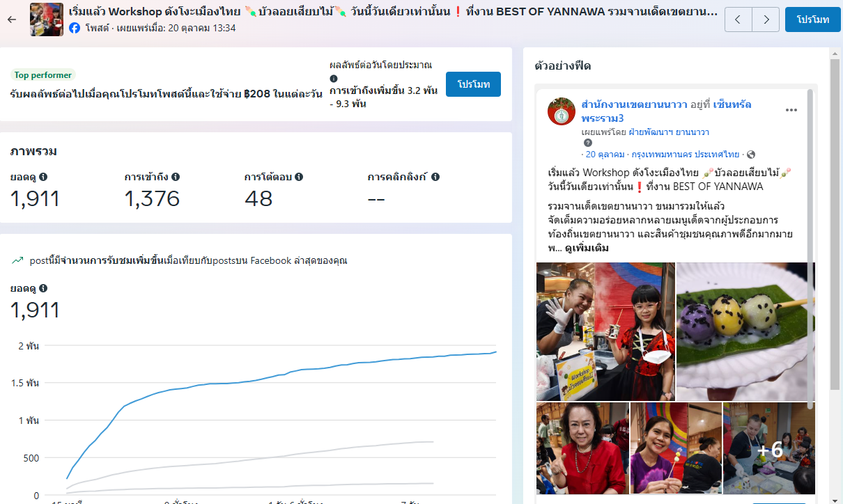Image resolution: width=843 pixels, height=504 pixels.
Task: Click the ฝ่ายพัฒนาฯ ยานนาวา publisher link
Action: coord(666,132)
